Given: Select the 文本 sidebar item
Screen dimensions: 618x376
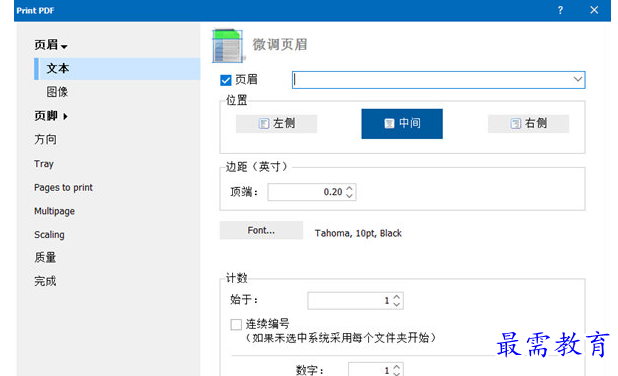Looking at the screenshot, I should tap(117, 69).
